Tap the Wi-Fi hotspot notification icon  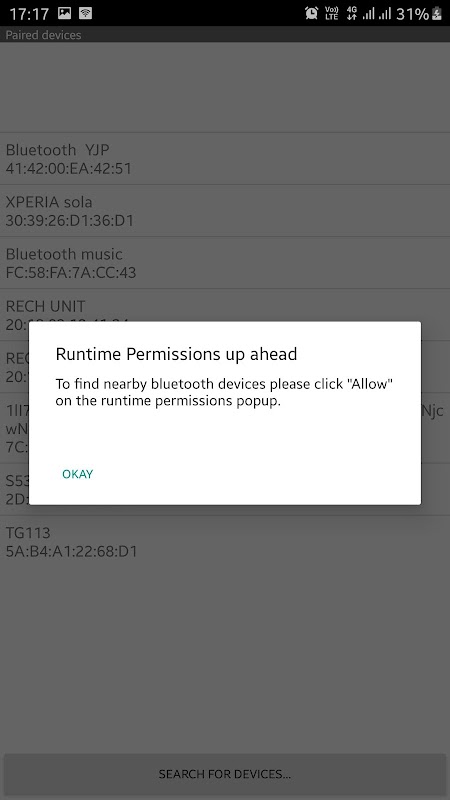(86, 13)
